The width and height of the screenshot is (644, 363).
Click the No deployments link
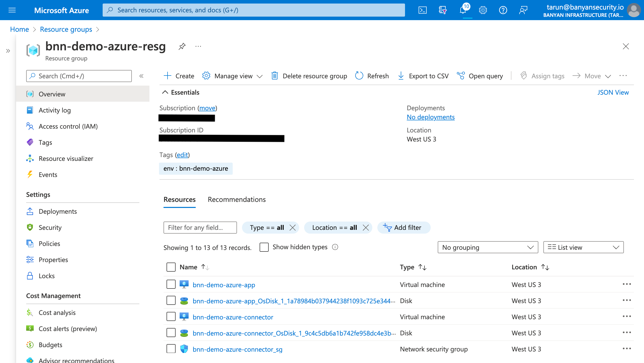(x=430, y=117)
